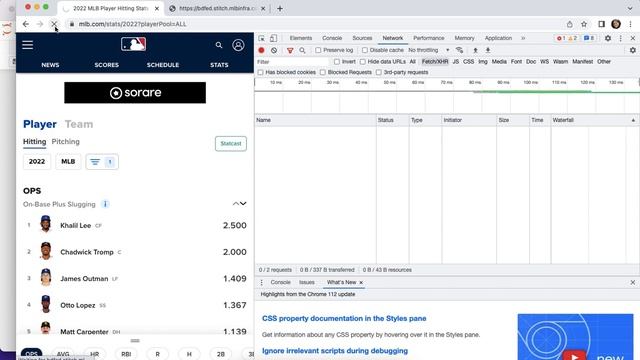This screenshot has width=640, height=360.
Task: Toggle the browser side panel icon
Action: pos(601,24)
